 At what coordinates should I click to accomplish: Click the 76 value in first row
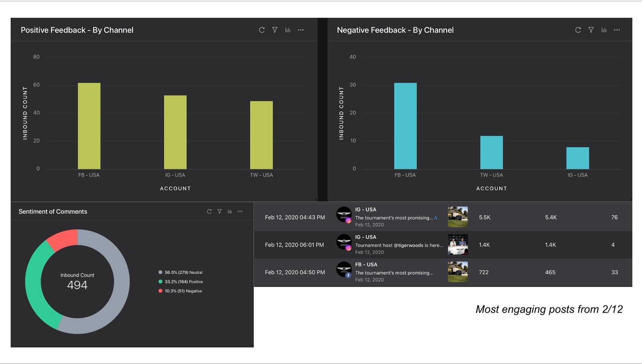(x=614, y=218)
